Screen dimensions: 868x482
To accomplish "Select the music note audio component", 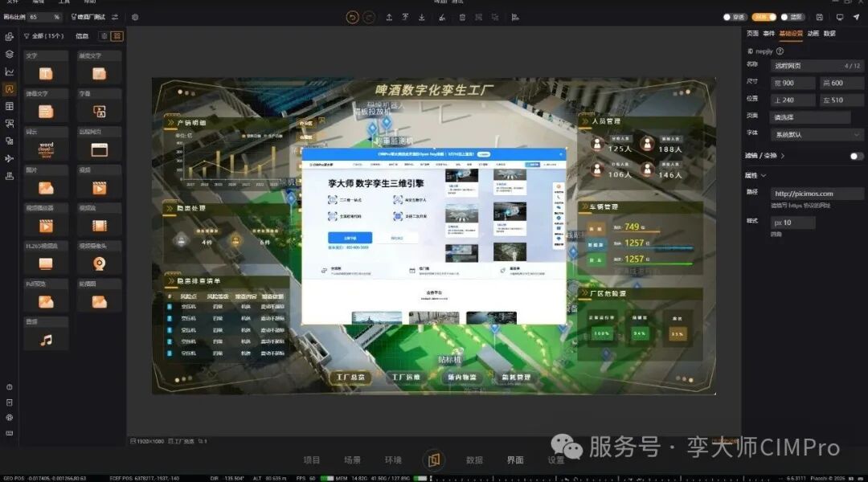I will [x=46, y=340].
